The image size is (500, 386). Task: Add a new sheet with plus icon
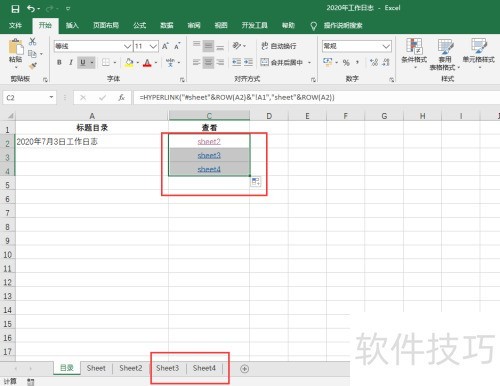[x=244, y=369]
